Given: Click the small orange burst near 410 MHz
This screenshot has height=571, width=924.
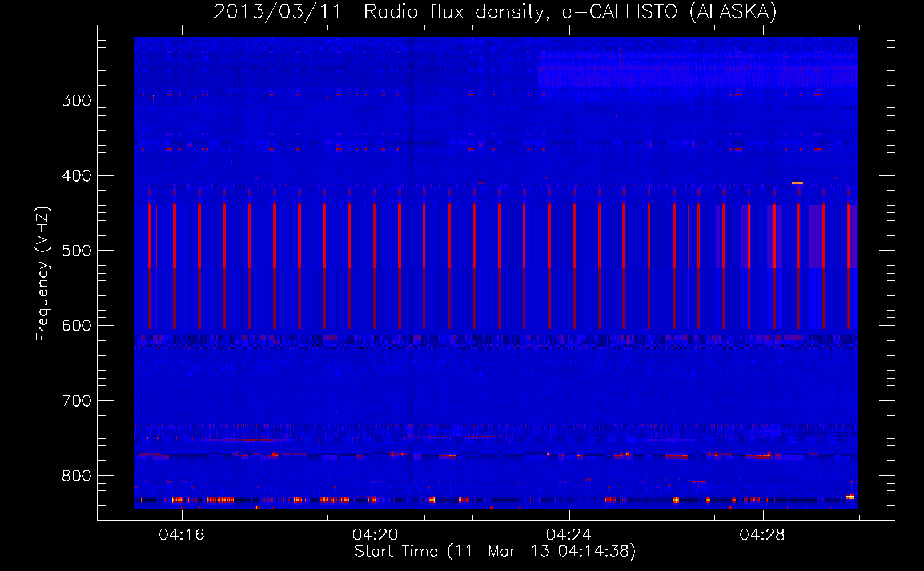Looking at the screenshot, I should [797, 183].
